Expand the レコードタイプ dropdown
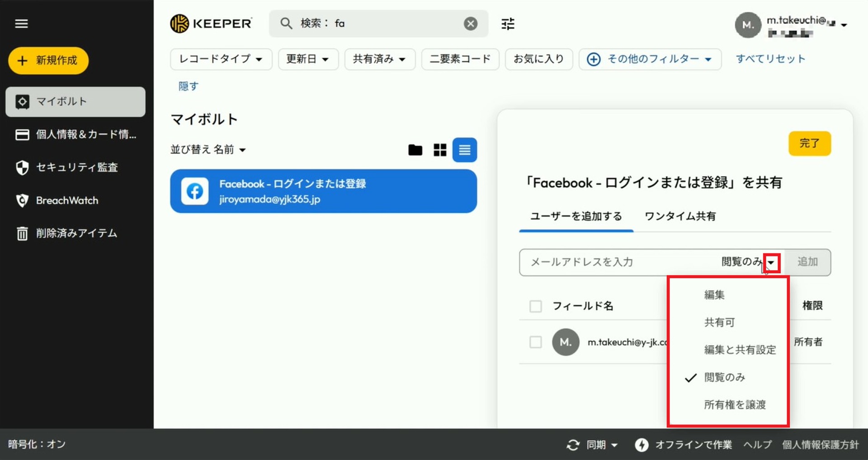 (221, 59)
